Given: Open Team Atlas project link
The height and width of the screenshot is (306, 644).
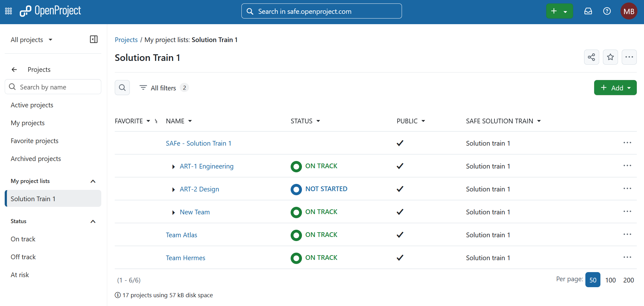Looking at the screenshot, I should [x=182, y=235].
